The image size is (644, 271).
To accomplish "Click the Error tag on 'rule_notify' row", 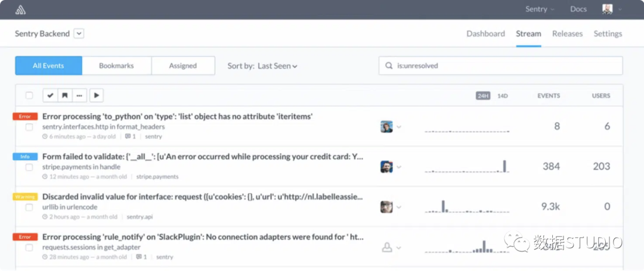I will pos(25,237).
